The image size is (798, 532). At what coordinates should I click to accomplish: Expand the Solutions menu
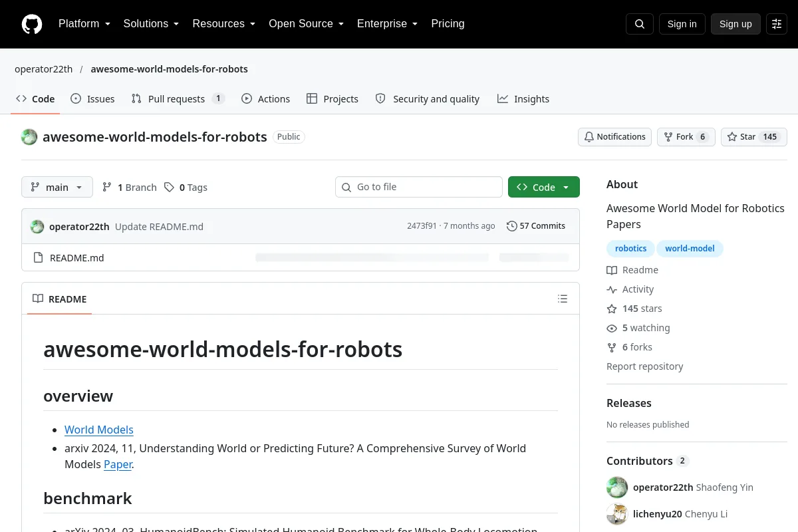point(151,24)
